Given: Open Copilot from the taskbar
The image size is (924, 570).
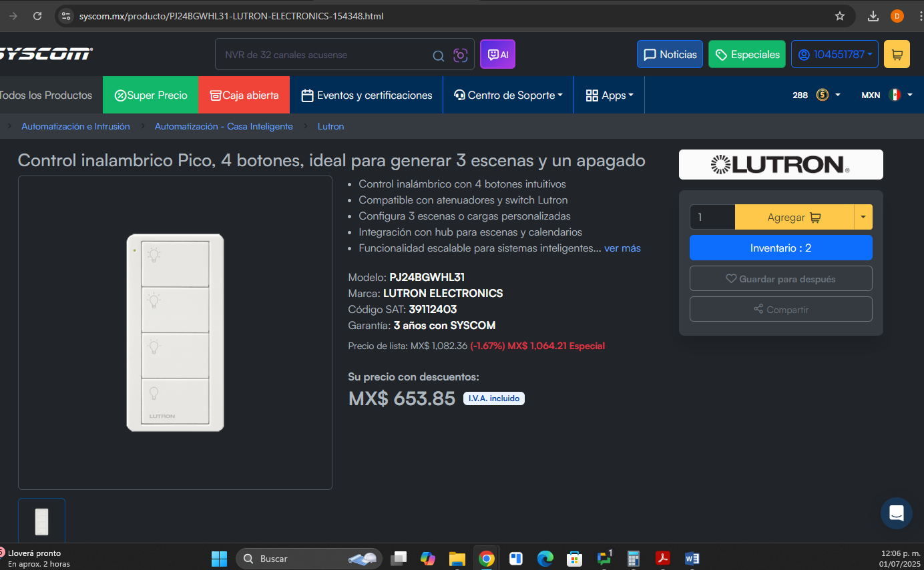Looking at the screenshot, I should [428, 559].
